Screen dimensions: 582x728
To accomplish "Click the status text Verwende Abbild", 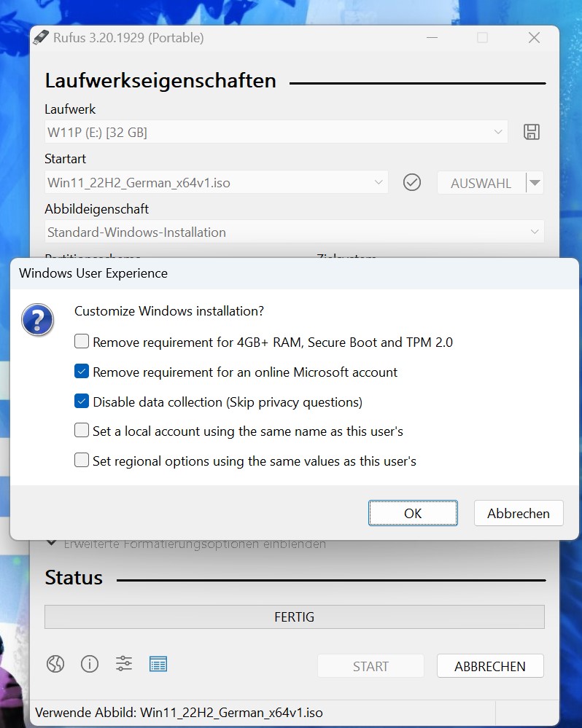I will (179, 713).
